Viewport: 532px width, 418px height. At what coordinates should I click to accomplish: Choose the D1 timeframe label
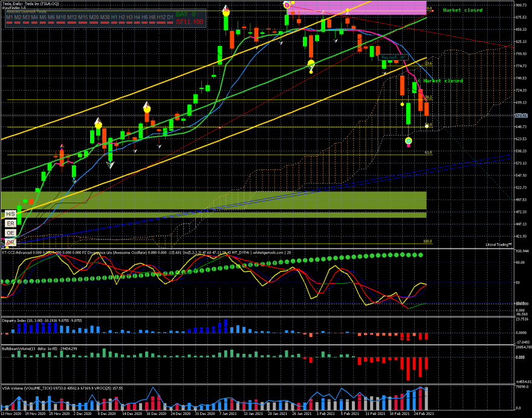[170, 18]
